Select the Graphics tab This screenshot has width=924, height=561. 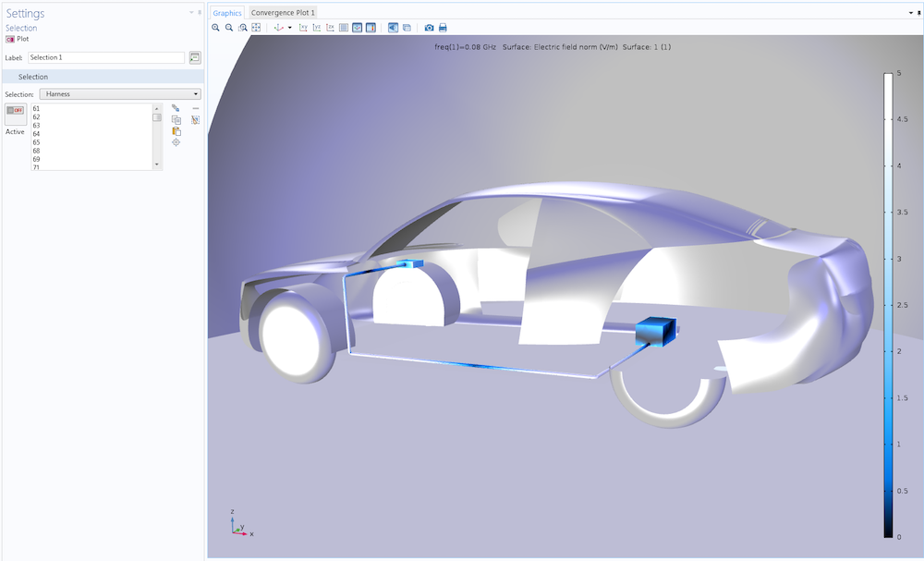[227, 13]
